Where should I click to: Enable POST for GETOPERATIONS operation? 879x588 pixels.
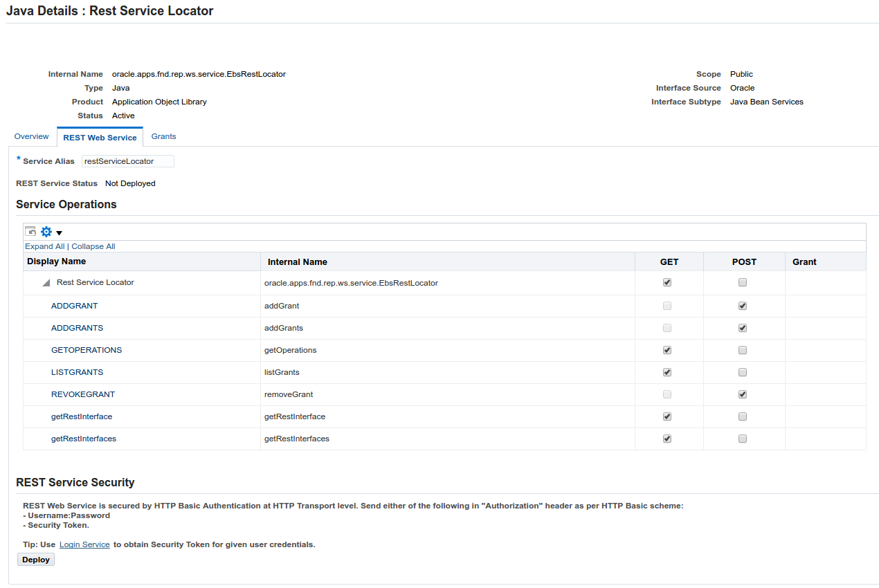click(x=742, y=349)
